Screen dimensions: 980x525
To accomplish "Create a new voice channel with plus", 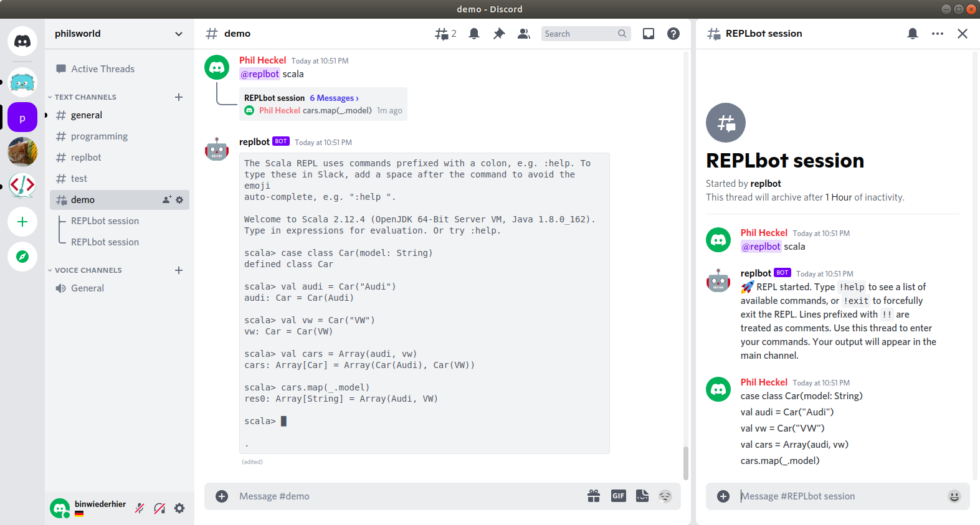I will (x=179, y=270).
